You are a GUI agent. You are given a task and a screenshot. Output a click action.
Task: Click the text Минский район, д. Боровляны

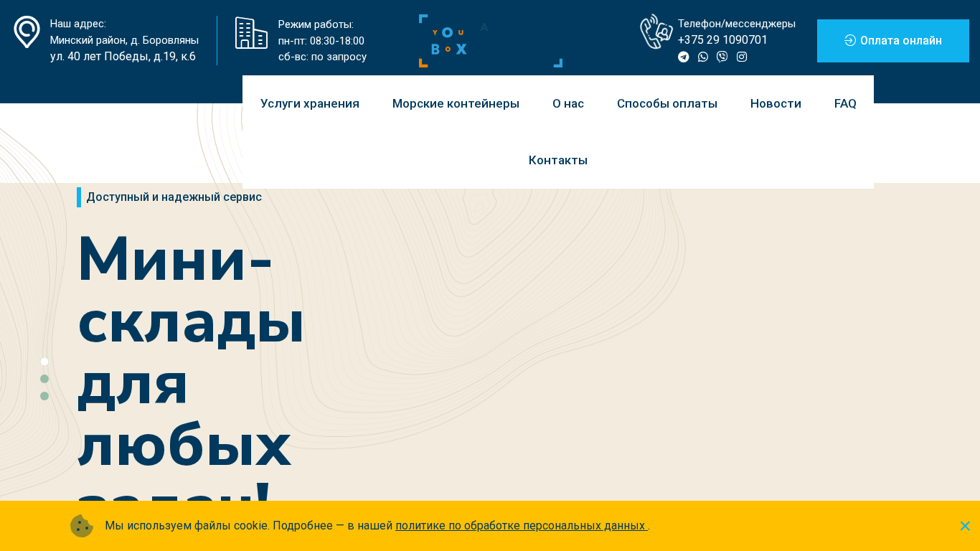click(x=124, y=40)
